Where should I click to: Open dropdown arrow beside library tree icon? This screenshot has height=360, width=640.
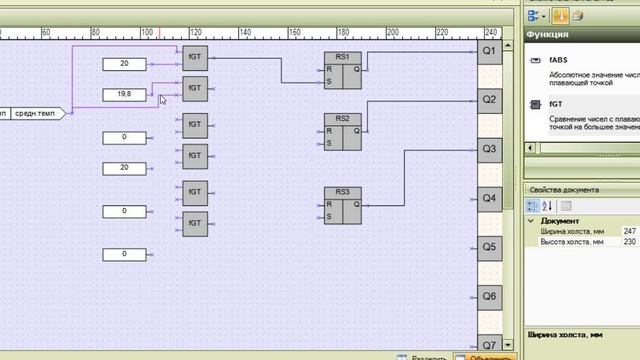pyautogui.click(x=544, y=17)
